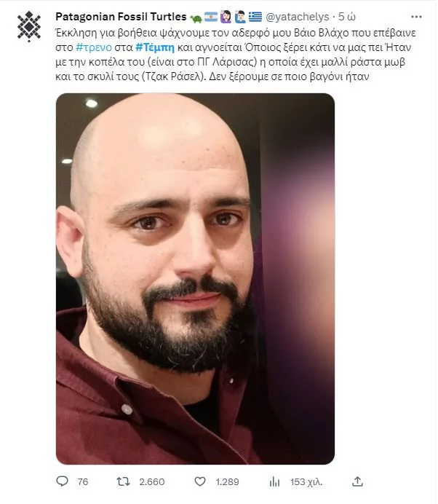Image resolution: width=438 pixels, height=504 pixels.
Task: Click the Patagonian Fossil Turtles display name
Action: (x=121, y=17)
